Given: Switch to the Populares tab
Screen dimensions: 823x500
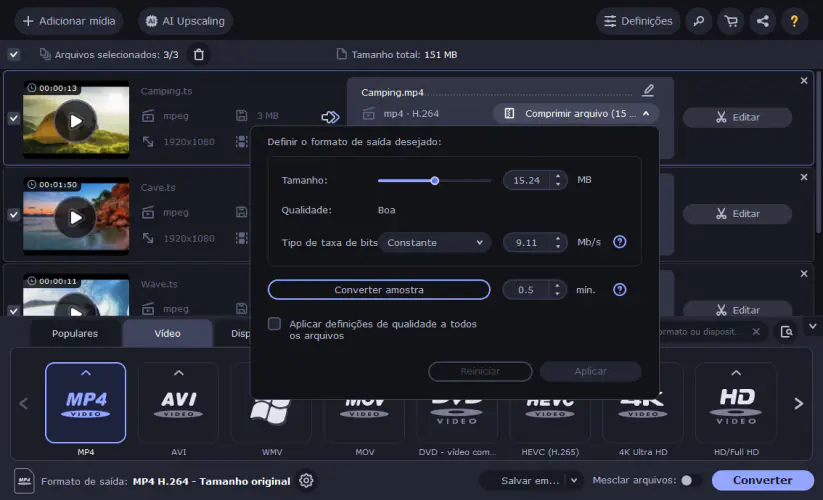Looking at the screenshot, I should 75,333.
